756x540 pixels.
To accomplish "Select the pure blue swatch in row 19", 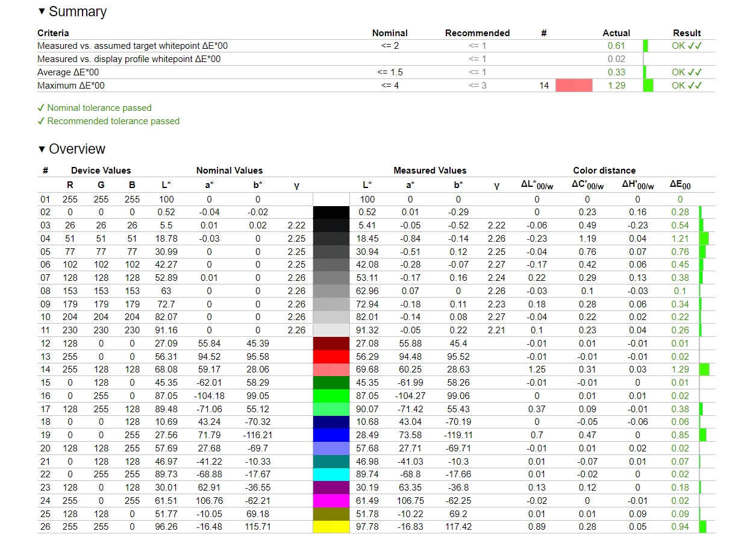I will point(331,436).
